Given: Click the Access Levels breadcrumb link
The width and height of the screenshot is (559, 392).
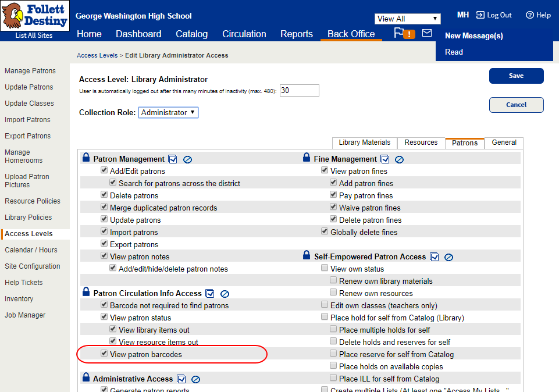Looking at the screenshot, I should click(x=97, y=55).
